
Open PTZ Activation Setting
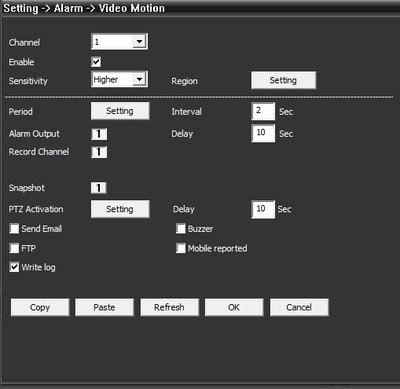(x=120, y=209)
